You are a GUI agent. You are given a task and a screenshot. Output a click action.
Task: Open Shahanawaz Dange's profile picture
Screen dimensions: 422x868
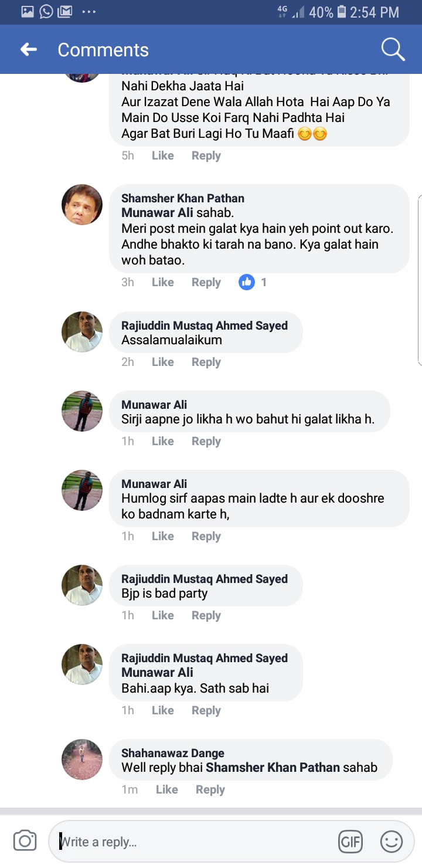coord(82,759)
